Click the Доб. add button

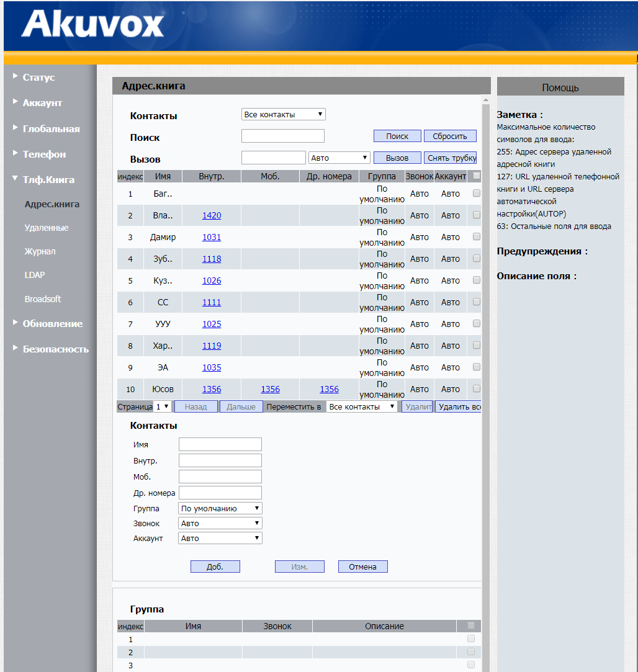215,567
